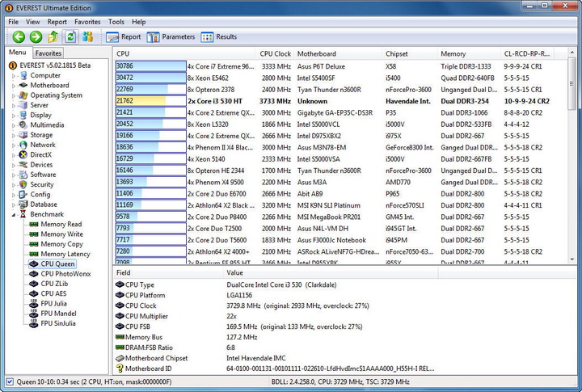
Task: Expand the Motherboard tree node
Action: click(14, 86)
